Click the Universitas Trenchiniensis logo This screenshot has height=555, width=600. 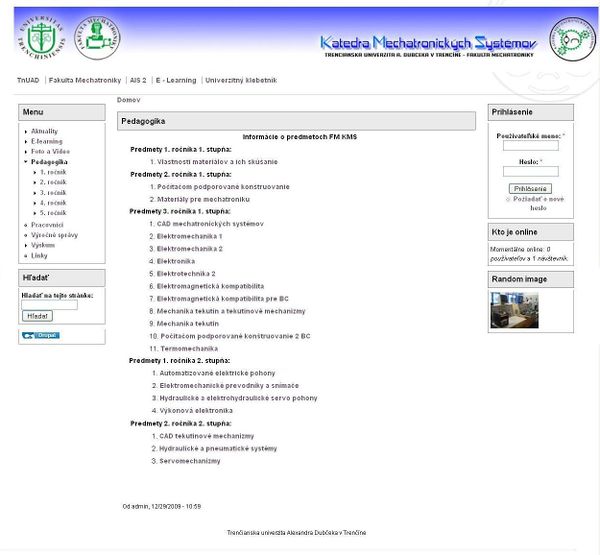pyautogui.click(x=41, y=38)
